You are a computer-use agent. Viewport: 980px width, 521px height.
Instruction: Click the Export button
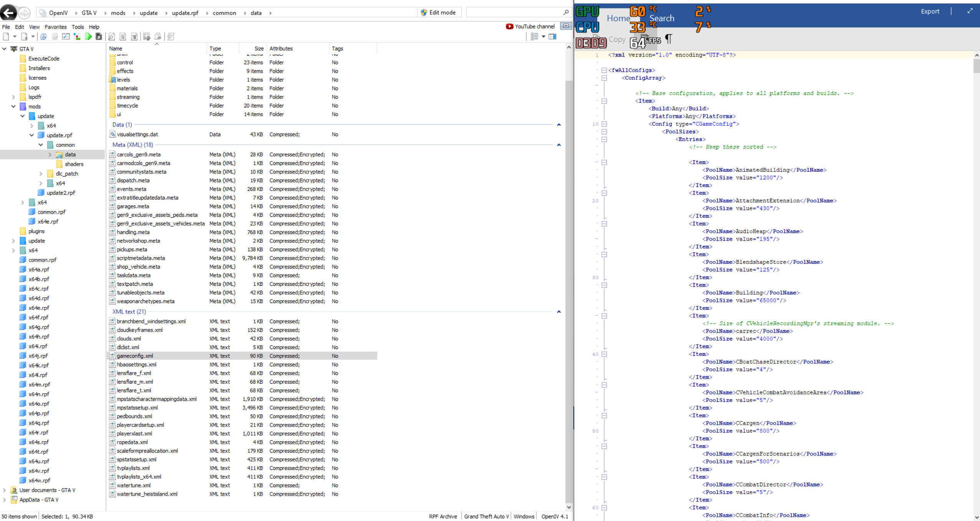[x=930, y=12]
